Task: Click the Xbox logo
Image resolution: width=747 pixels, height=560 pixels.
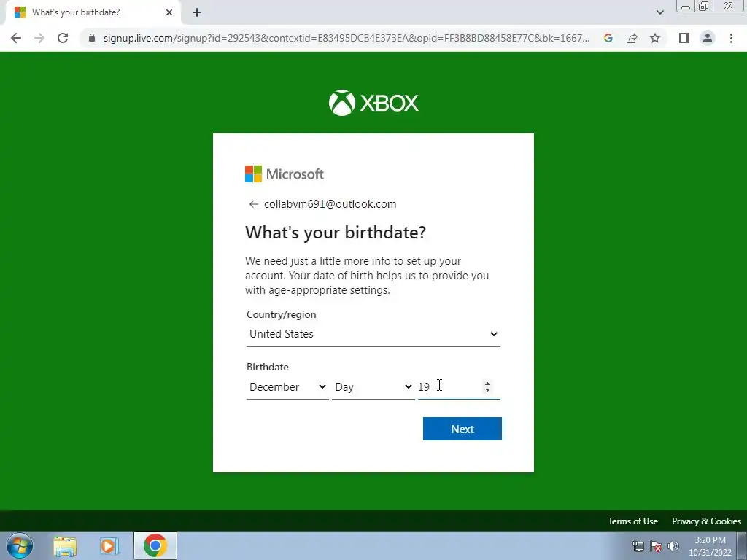Action: [373, 103]
